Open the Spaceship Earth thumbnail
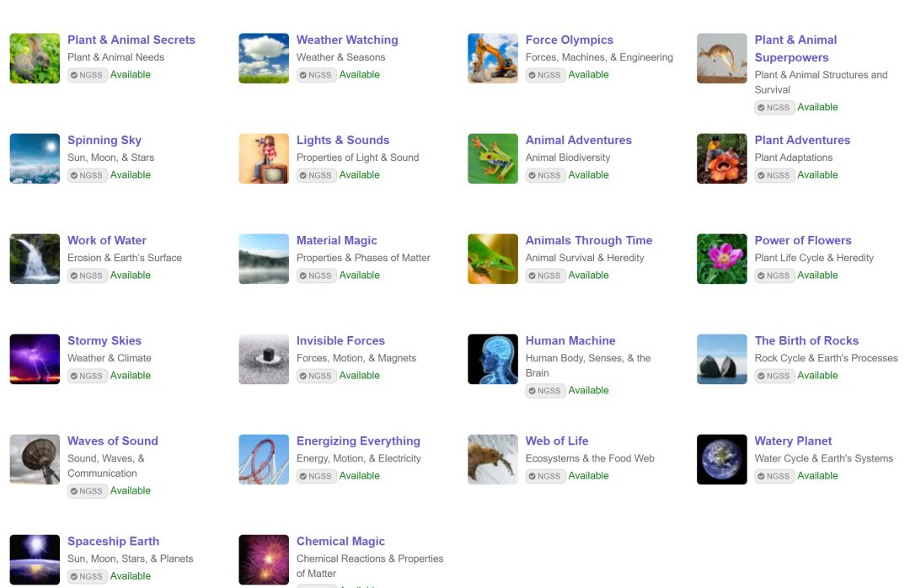Image resolution: width=910 pixels, height=588 pixels. click(x=35, y=559)
